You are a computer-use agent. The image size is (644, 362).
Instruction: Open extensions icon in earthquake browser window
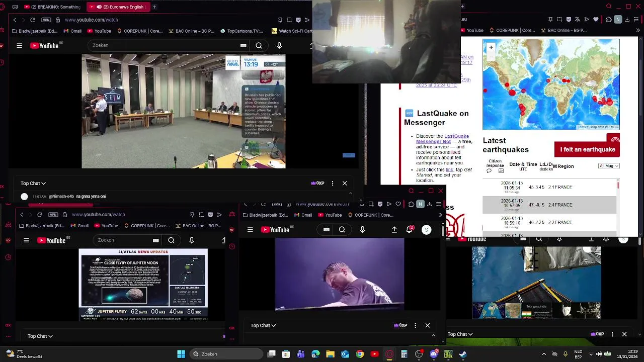[x=609, y=20]
